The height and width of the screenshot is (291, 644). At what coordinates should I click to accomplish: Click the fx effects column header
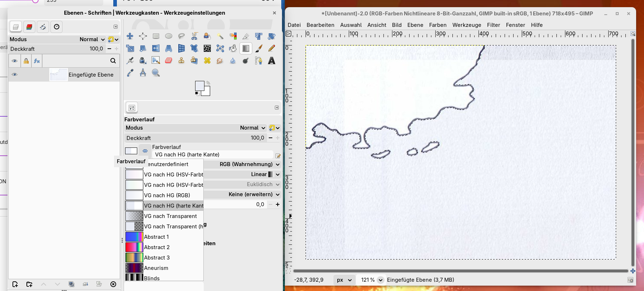tap(37, 61)
